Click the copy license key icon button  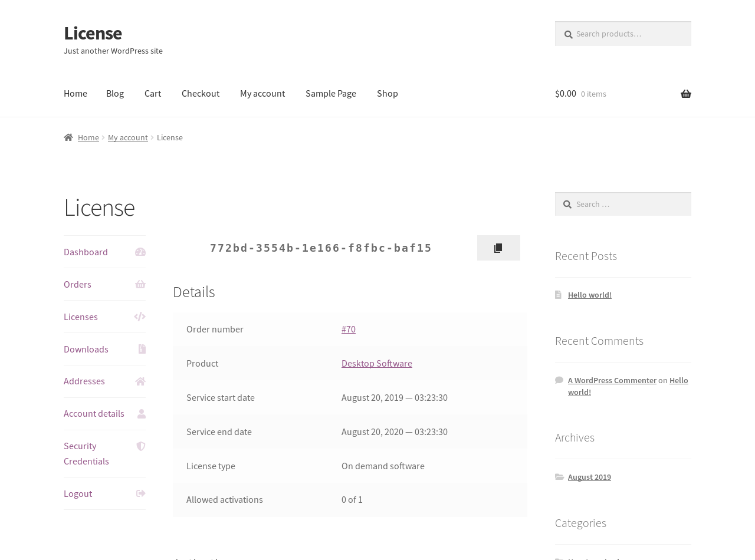tap(498, 248)
